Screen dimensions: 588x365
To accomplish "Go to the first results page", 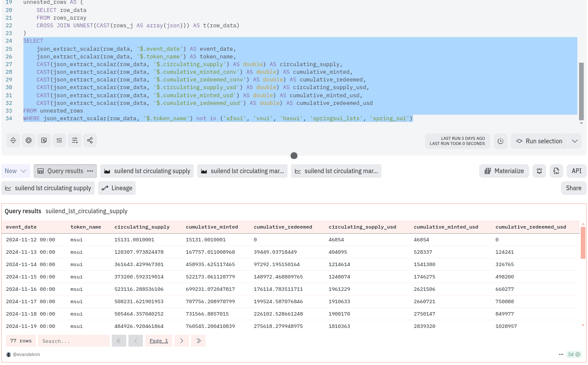I will coord(119,341).
